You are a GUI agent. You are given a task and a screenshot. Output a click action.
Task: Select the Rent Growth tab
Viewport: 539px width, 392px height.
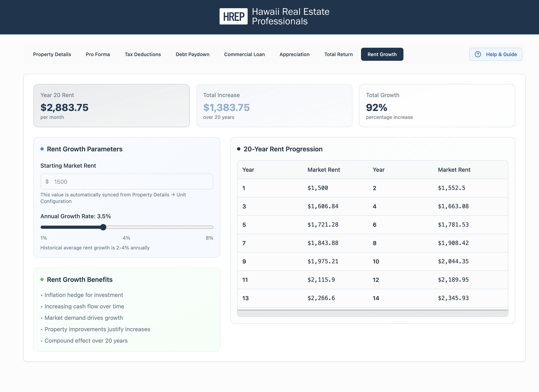point(382,54)
